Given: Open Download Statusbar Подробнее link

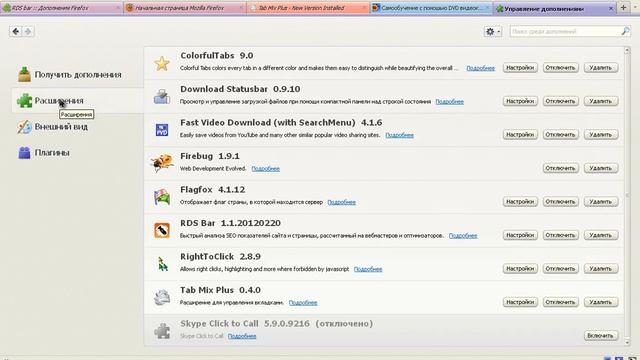Looking at the screenshot, I should (449, 102).
